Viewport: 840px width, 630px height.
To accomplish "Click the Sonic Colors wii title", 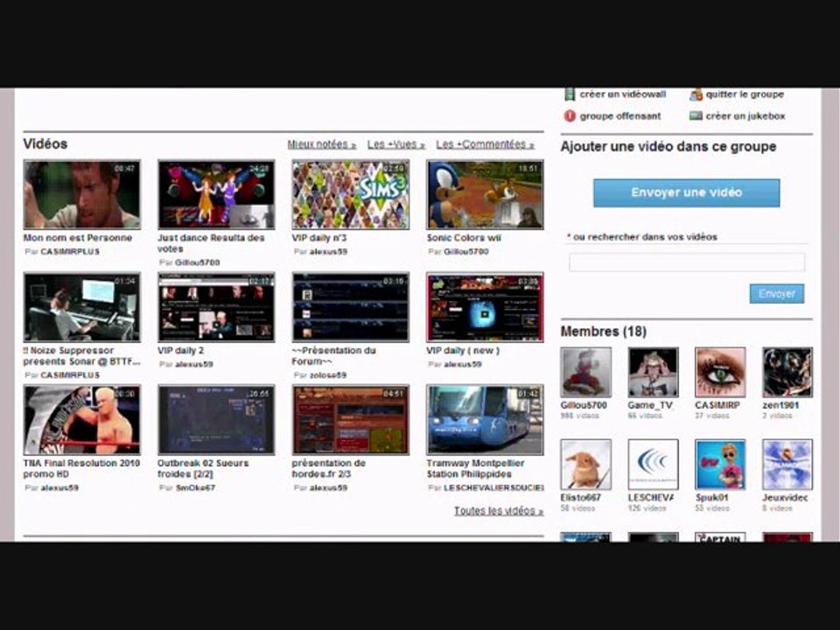I will pos(464,238).
